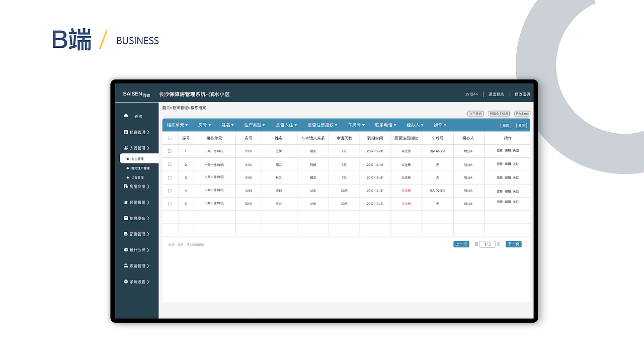Click the home icon beside 首页
This screenshot has height=362, width=644.
(x=126, y=116)
